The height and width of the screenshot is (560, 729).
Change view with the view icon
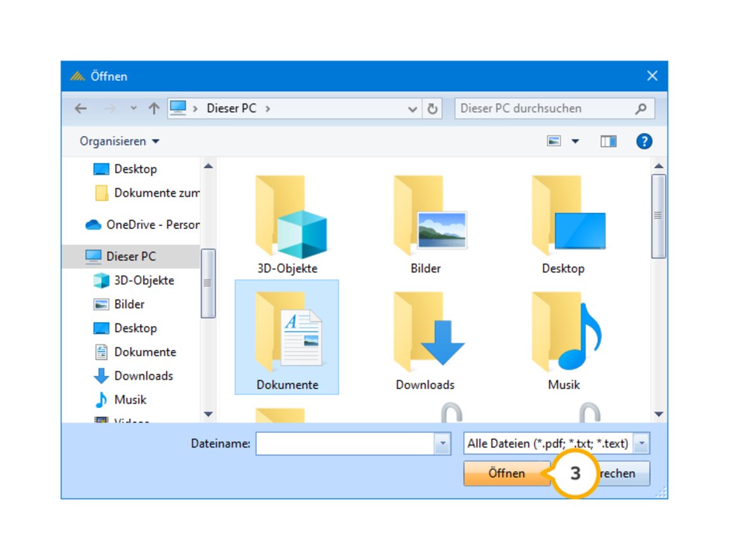pyautogui.click(x=554, y=141)
